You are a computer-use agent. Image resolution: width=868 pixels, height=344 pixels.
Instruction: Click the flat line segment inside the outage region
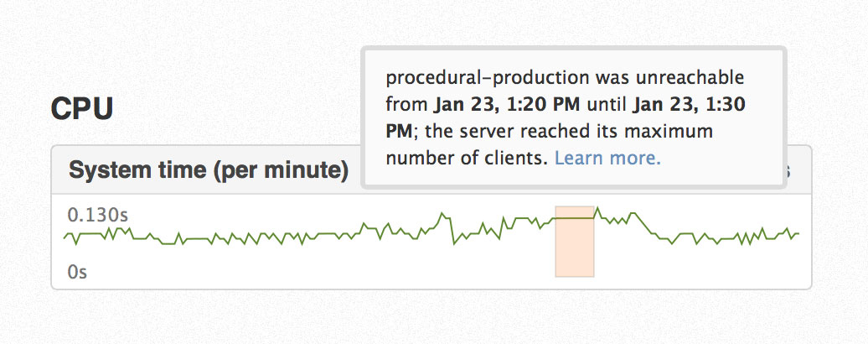[x=575, y=218]
